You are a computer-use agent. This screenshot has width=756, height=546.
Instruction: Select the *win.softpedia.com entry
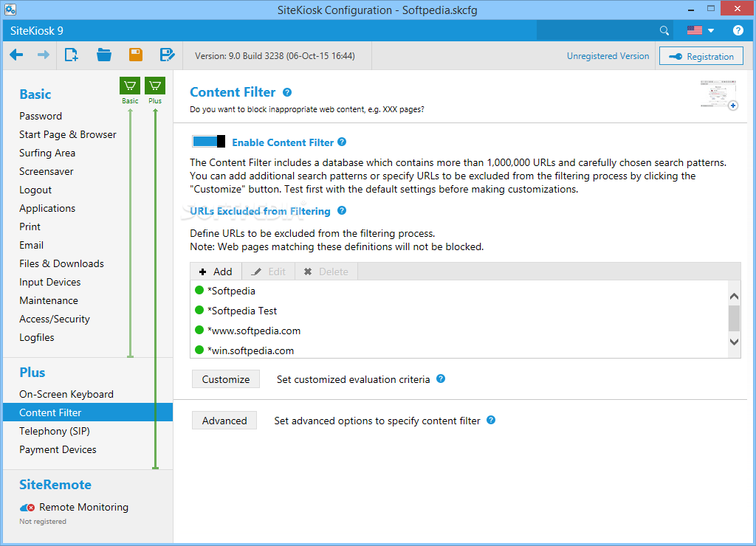click(461, 350)
